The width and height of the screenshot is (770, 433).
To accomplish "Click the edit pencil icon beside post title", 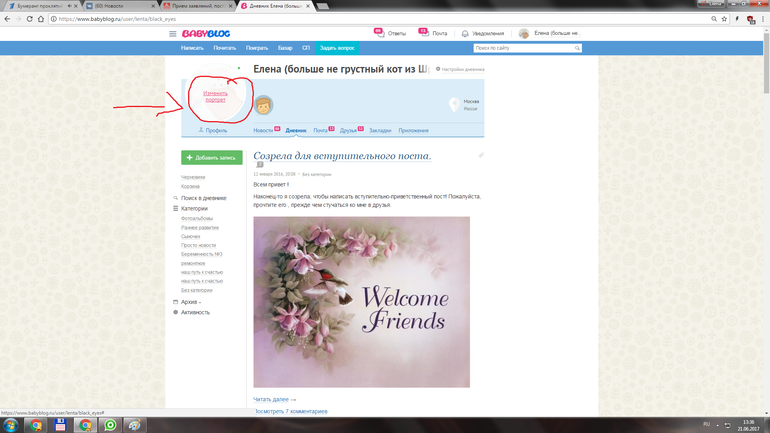I will [481, 156].
